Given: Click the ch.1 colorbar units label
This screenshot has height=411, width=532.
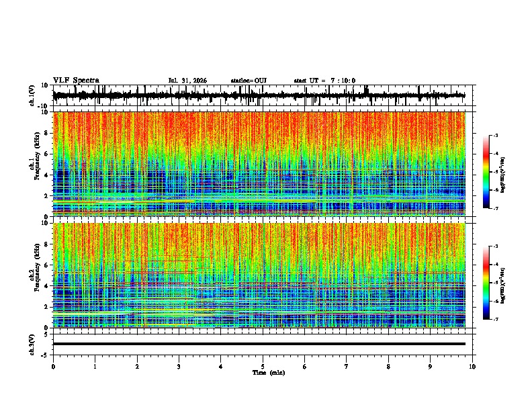Looking at the screenshot, I should [x=502, y=175].
